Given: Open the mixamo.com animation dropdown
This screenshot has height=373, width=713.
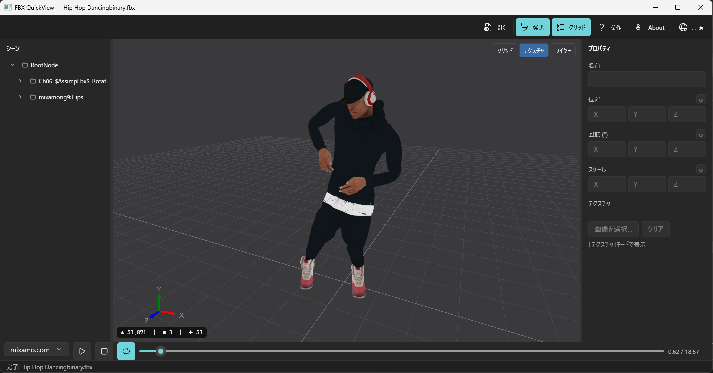Looking at the screenshot, I should (x=36, y=350).
